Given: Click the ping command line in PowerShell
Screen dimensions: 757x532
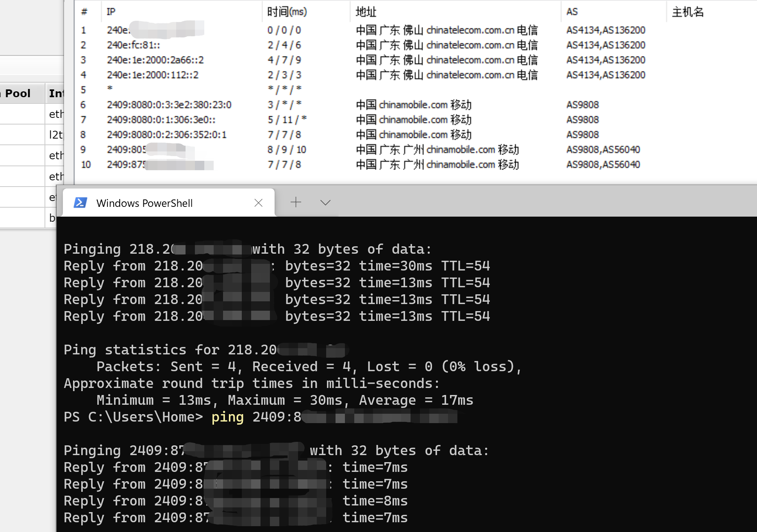Looking at the screenshot, I should click(227, 417).
